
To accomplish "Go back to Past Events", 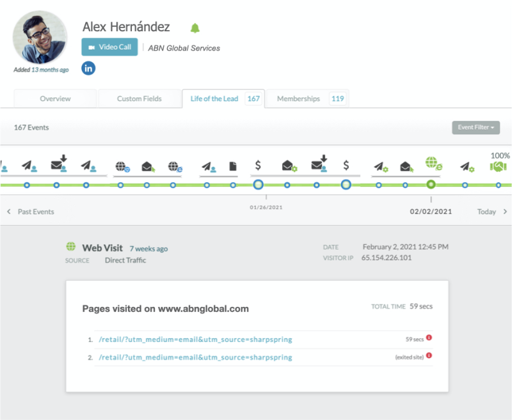I will tap(36, 212).
